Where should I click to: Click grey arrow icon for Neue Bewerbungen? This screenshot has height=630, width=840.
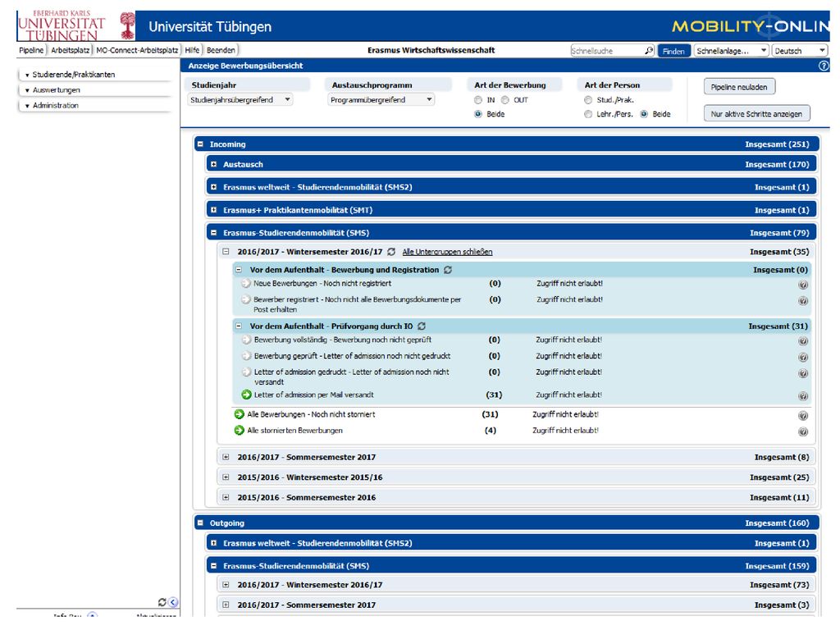click(x=246, y=283)
